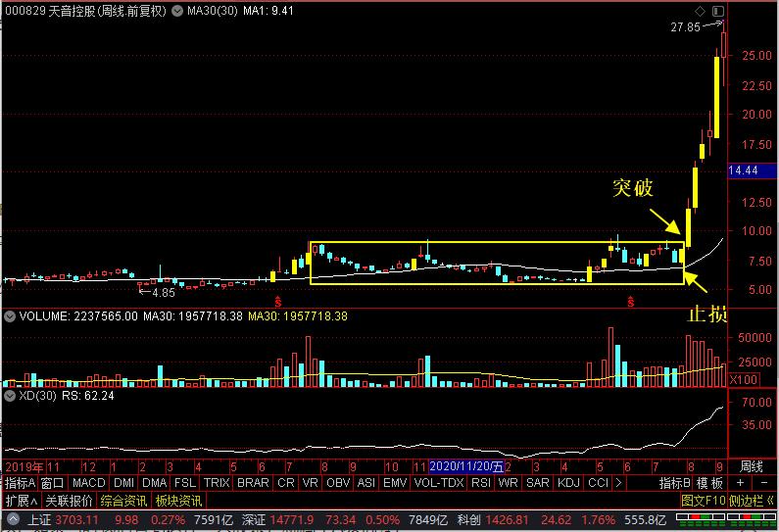Zoom in chart with the + button

coord(740,482)
